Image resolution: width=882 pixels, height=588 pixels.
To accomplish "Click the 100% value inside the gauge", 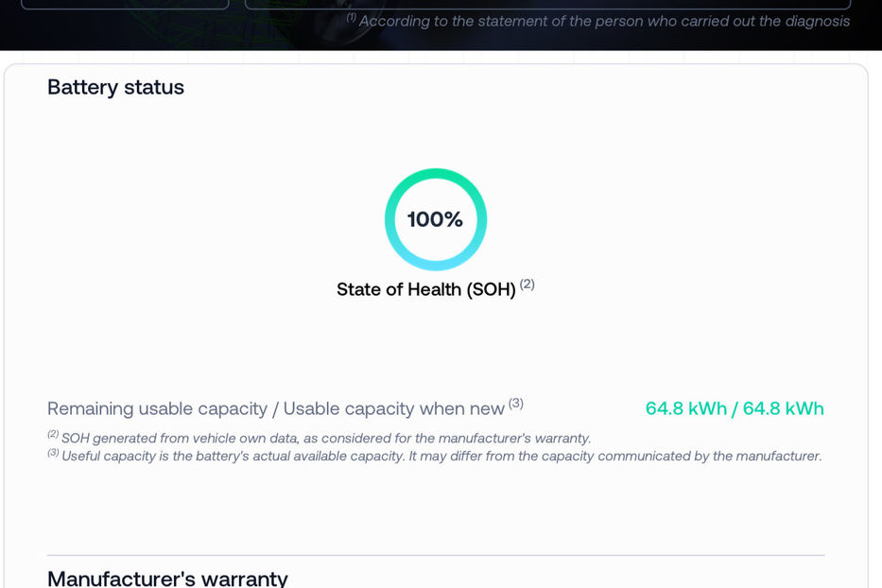I will (435, 219).
